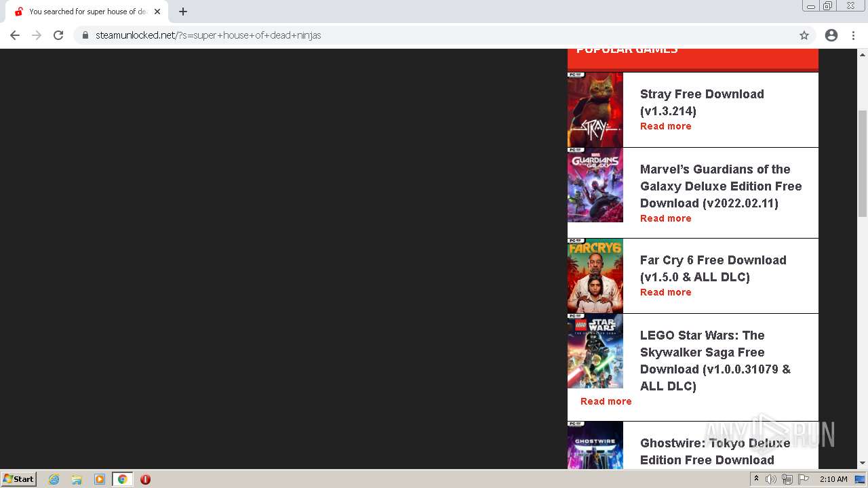Screen dimensions: 868x488
Task: Open the Chrome profile avatar menu
Action: [x=831, y=35]
